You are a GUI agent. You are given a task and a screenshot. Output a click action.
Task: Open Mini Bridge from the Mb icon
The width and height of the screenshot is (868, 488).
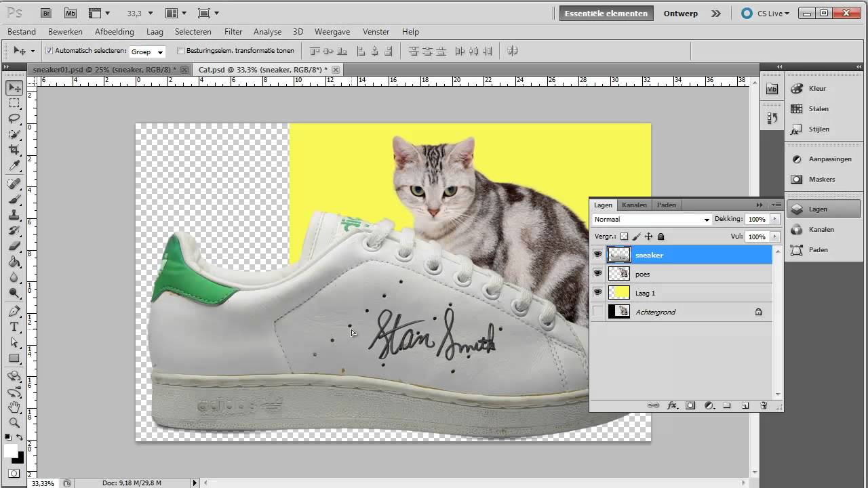click(71, 13)
